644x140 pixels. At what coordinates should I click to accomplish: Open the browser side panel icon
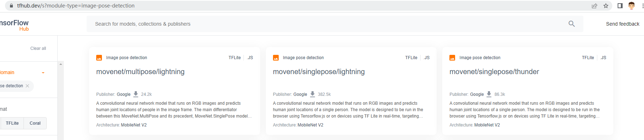click(620, 6)
